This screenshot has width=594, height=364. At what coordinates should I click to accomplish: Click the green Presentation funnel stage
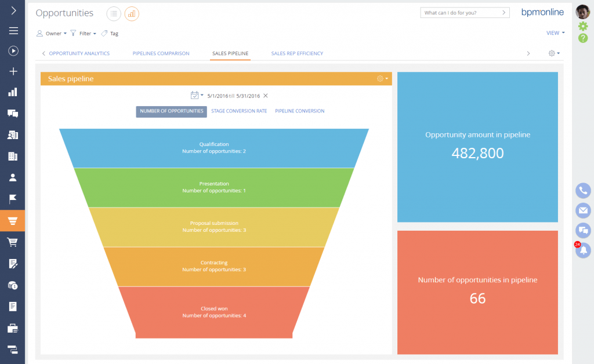click(214, 187)
